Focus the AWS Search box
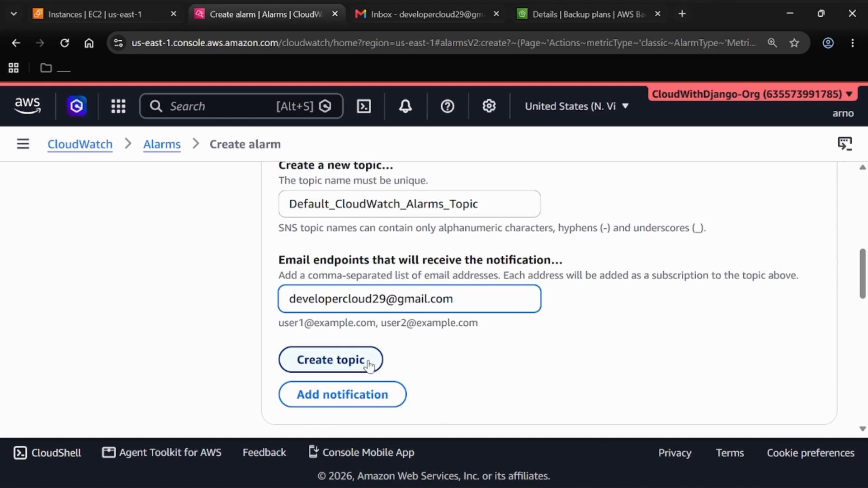 point(241,106)
